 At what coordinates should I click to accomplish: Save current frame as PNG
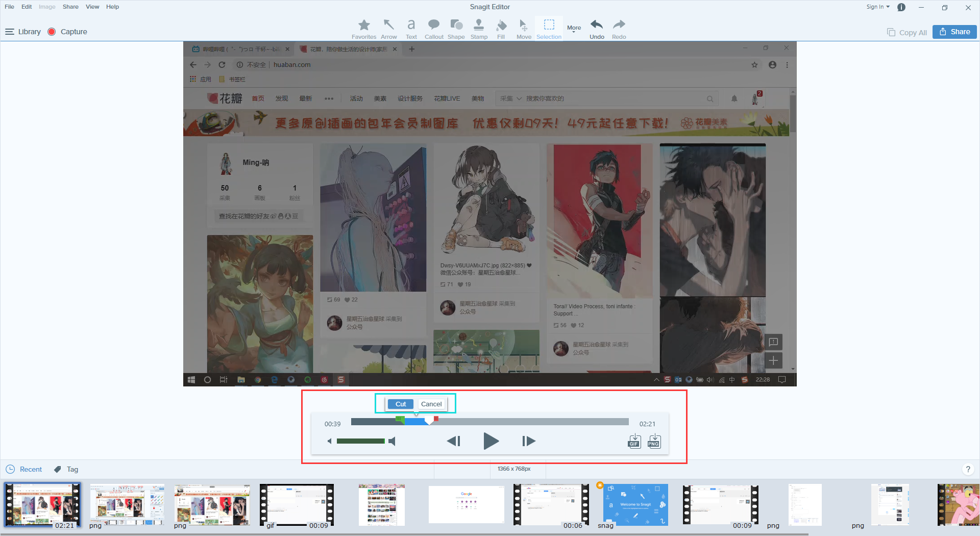654,441
